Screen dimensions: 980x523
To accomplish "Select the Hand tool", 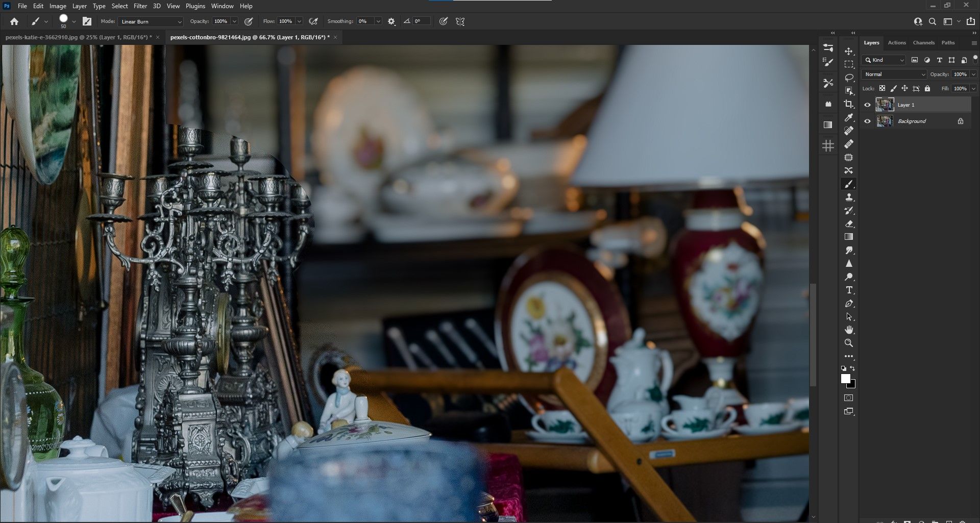I will (849, 330).
